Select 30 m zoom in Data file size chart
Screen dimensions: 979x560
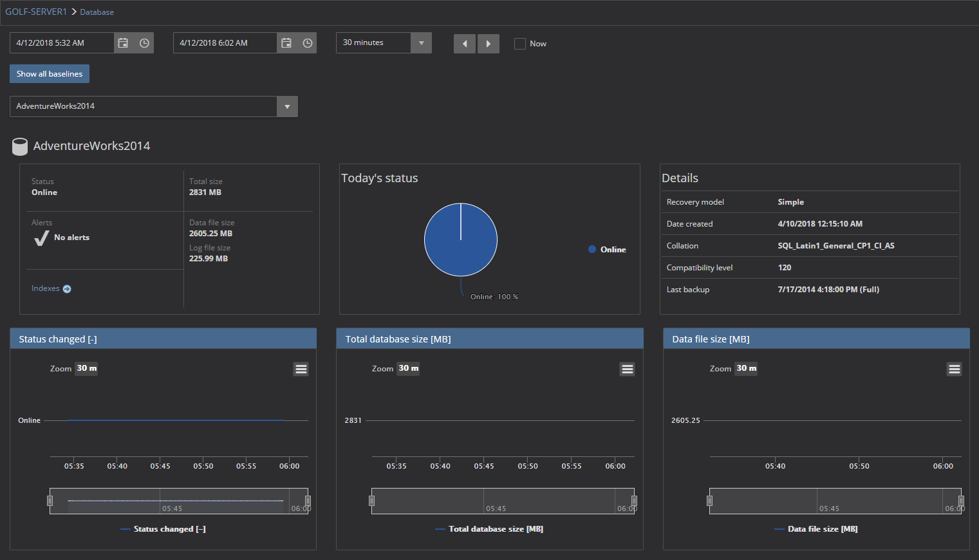[x=746, y=368]
